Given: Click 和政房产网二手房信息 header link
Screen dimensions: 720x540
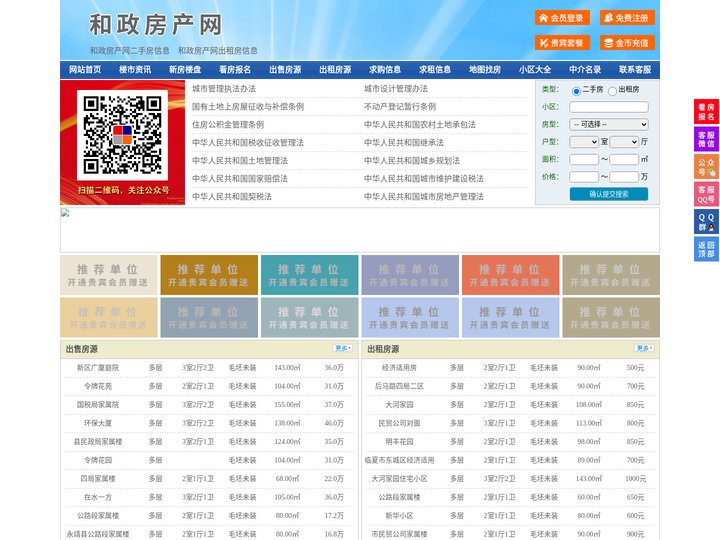Looking at the screenshot, I should click(129, 51).
